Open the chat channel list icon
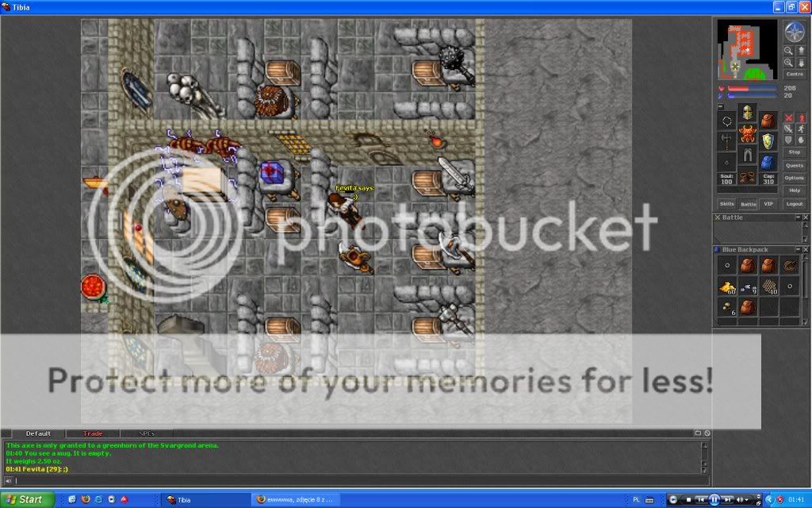This screenshot has width=812, height=508. pyautogui.click(x=698, y=433)
